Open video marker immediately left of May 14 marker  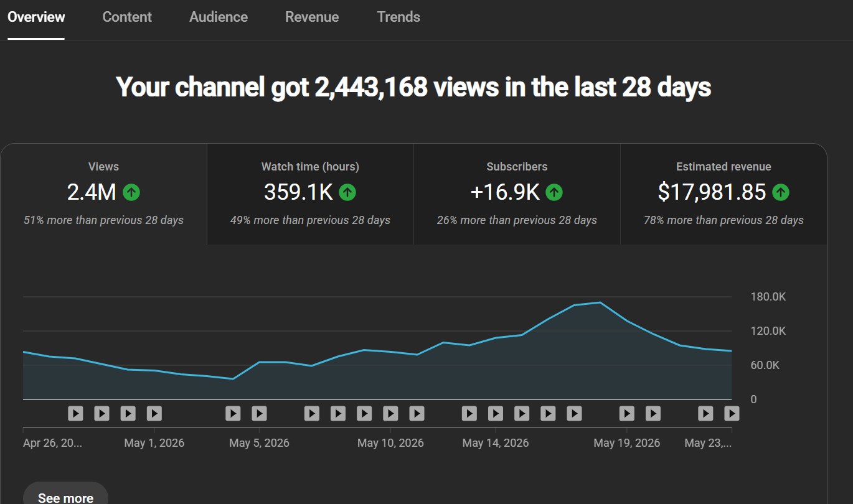(469, 413)
